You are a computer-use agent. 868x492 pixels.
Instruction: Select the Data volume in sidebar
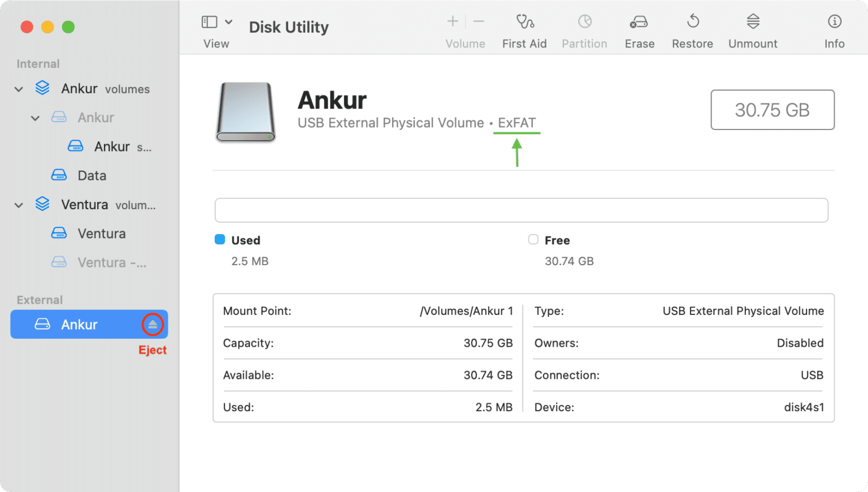click(x=89, y=175)
